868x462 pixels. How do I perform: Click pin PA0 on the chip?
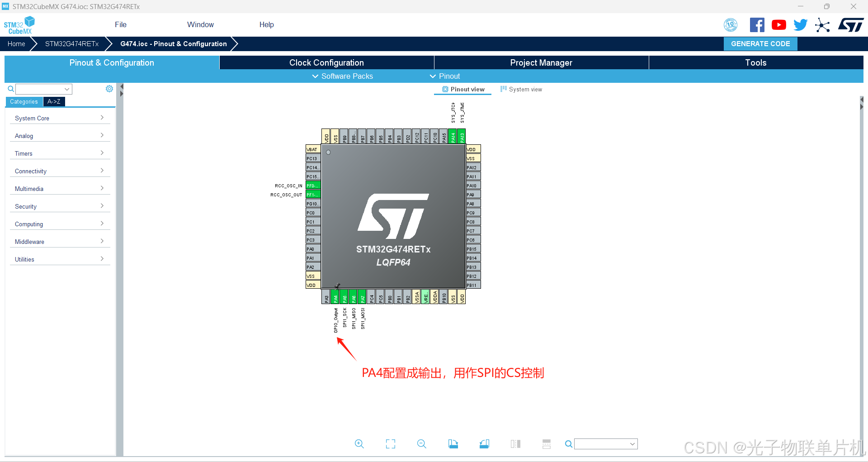pyautogui.click(x=313, y=249)
